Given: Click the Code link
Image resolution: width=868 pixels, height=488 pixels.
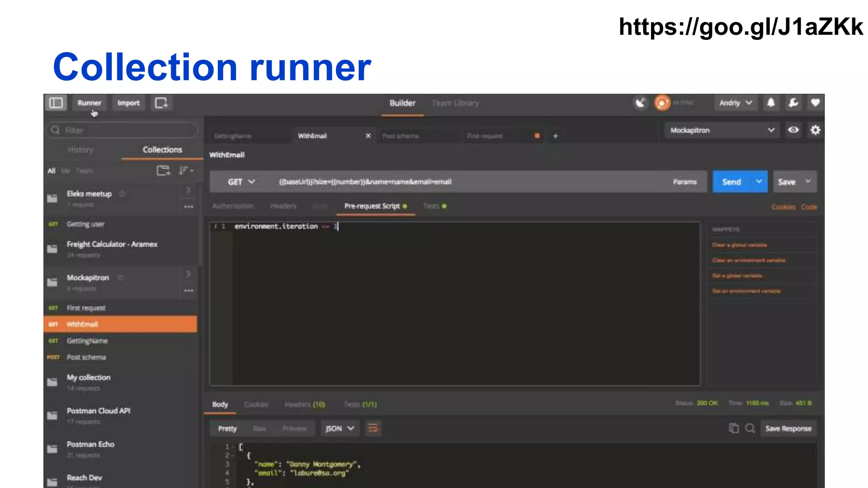Looking at the screenshot, I should tap(809, 207).
